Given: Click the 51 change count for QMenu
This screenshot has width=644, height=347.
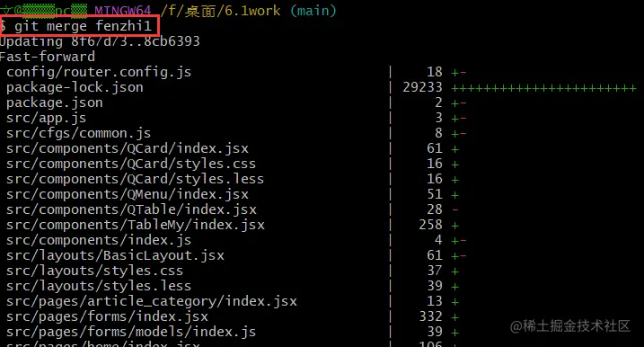Looking at the screenshot, I should (435, 194).
